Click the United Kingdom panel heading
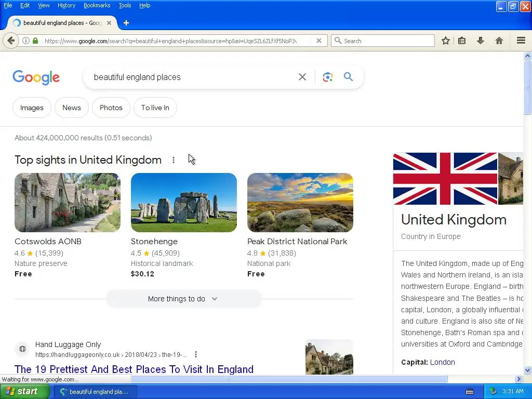Screen dimensions: 532x399 click(454, 220)
